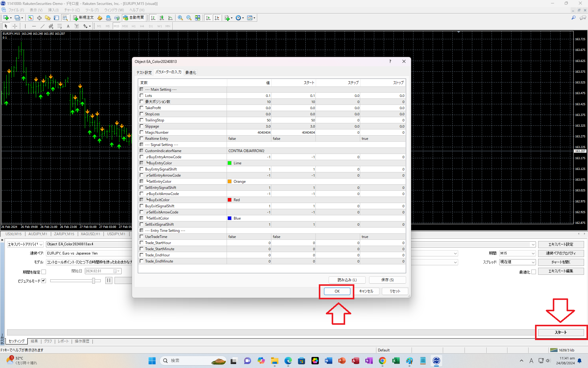Switch chart to candlestick display icon
Viewport: 588px width, 368px height.
[x=162, y=18]
